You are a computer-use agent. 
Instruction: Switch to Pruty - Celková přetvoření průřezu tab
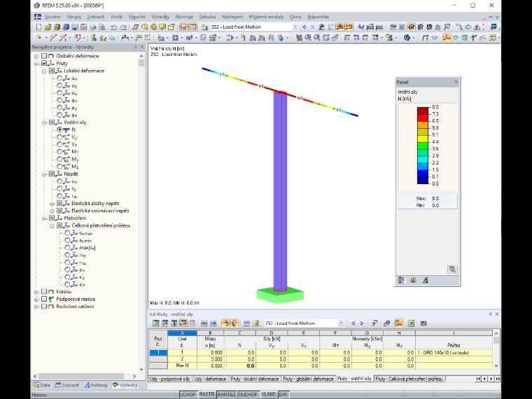[x=409, y=379]
